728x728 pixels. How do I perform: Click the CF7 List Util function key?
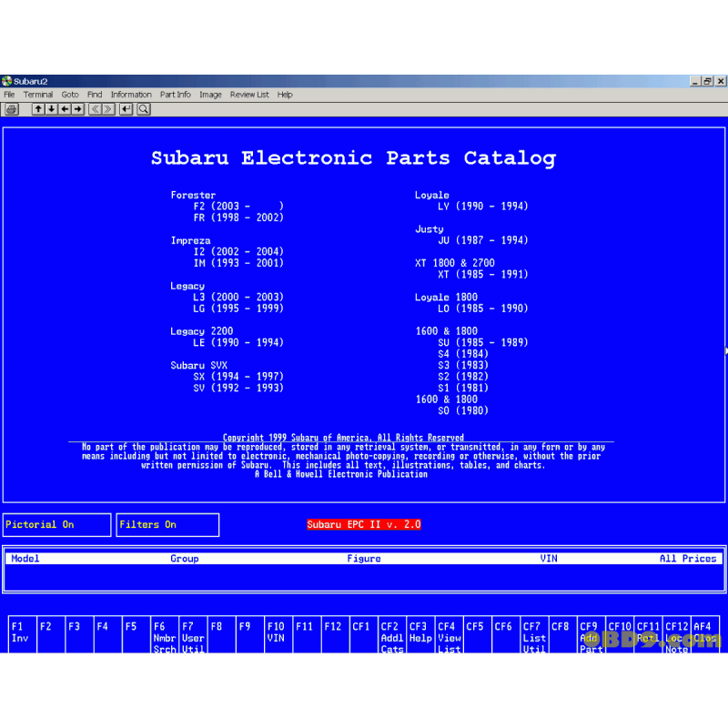click(x=534, y=634)
